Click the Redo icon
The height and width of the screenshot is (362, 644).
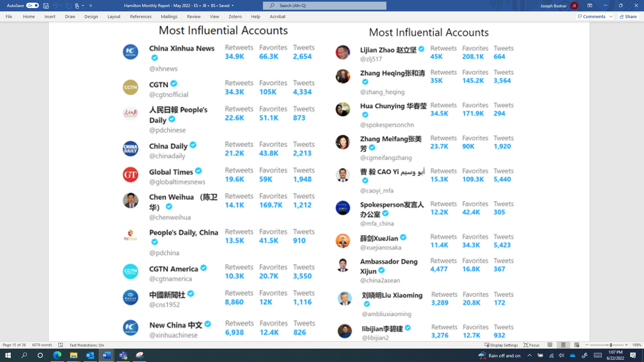(x=69, y=5)
